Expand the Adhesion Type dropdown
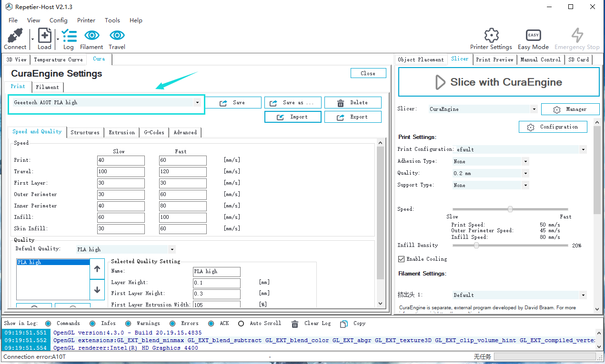This screenshot has width=605, height=364. click(525, 161)
